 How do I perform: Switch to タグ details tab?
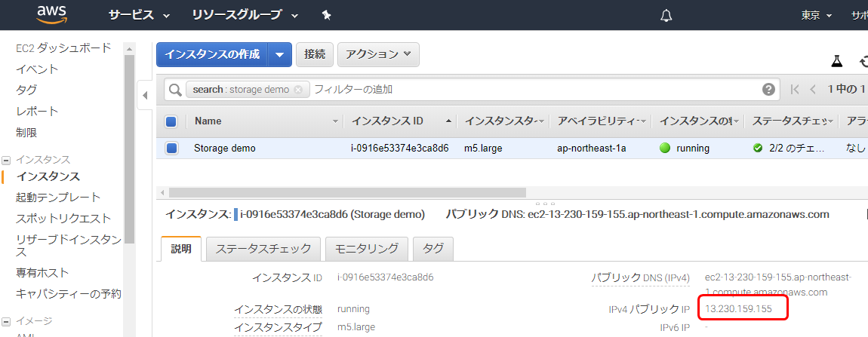coord(433,249)
